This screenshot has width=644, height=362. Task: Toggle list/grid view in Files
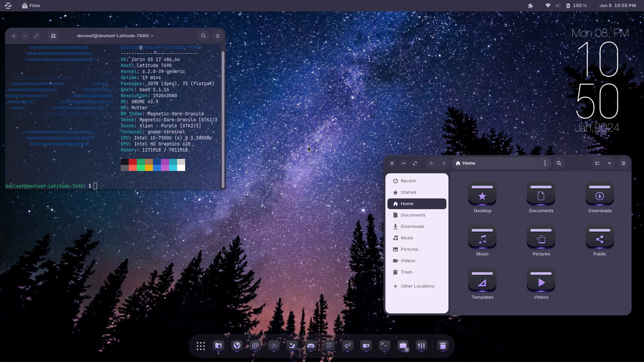pos(597,163)
